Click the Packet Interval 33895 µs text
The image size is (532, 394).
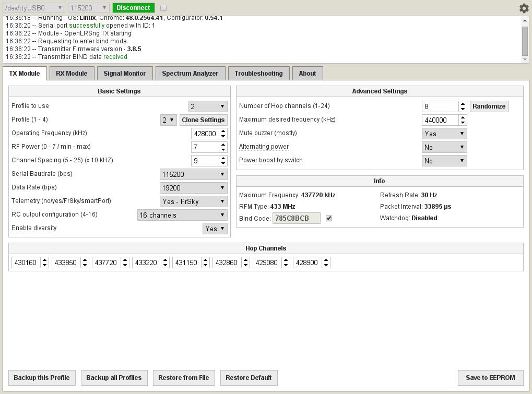pos(416,207)
